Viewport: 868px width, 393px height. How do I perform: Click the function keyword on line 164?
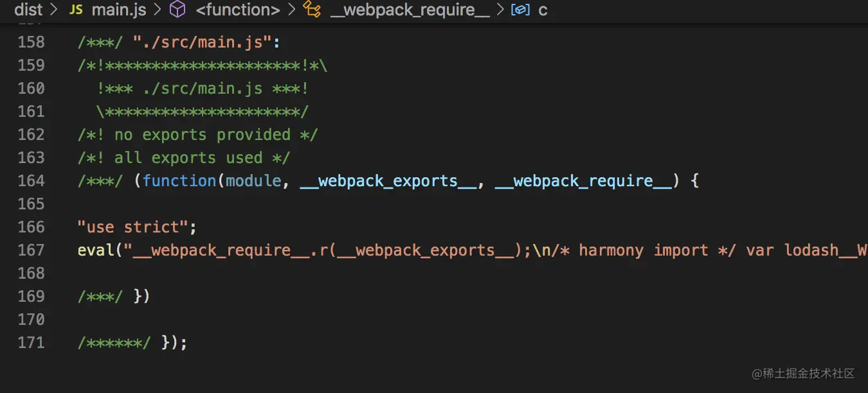(x=179, y=181)
